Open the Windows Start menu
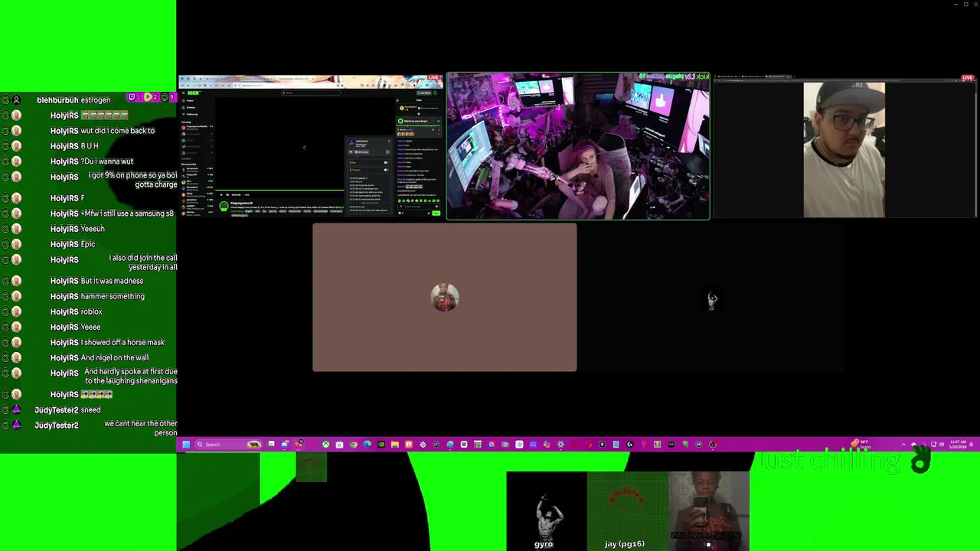Viewport: 980px width, 551px height. [185, 444]
